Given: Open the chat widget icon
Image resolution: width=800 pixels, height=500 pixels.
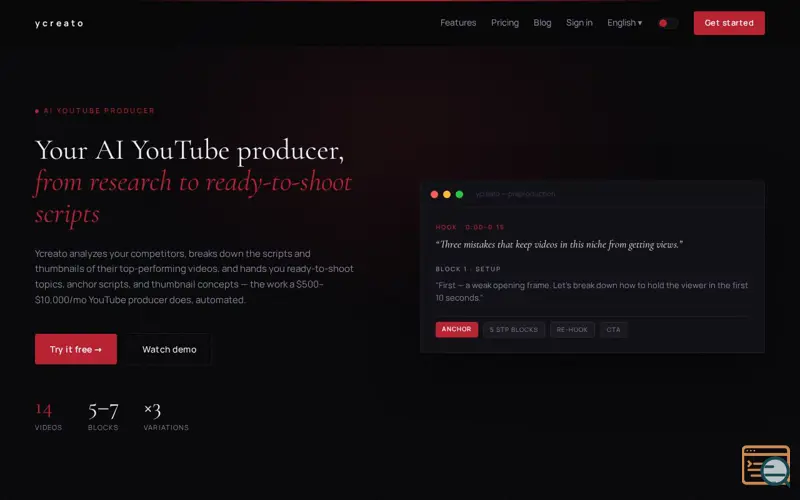Looking at the screenshot, I should pyautogui.click(x=766, y=465).
